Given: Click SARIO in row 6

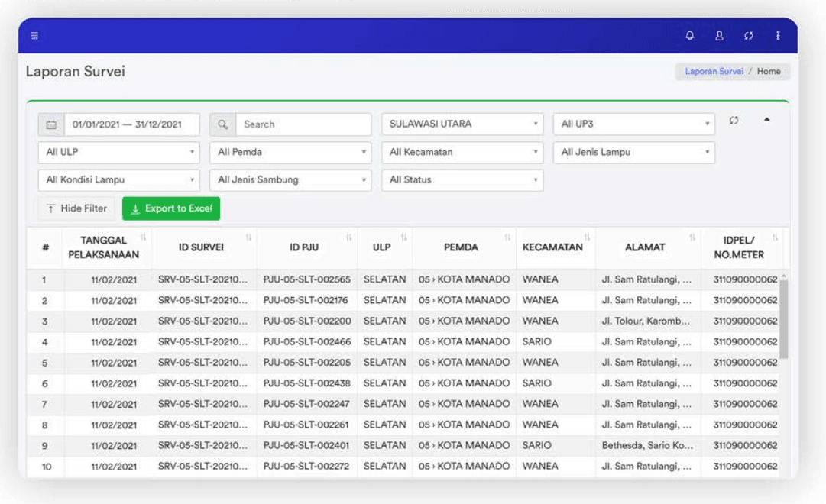Looking at the screenshot, I should click(537, 383).
